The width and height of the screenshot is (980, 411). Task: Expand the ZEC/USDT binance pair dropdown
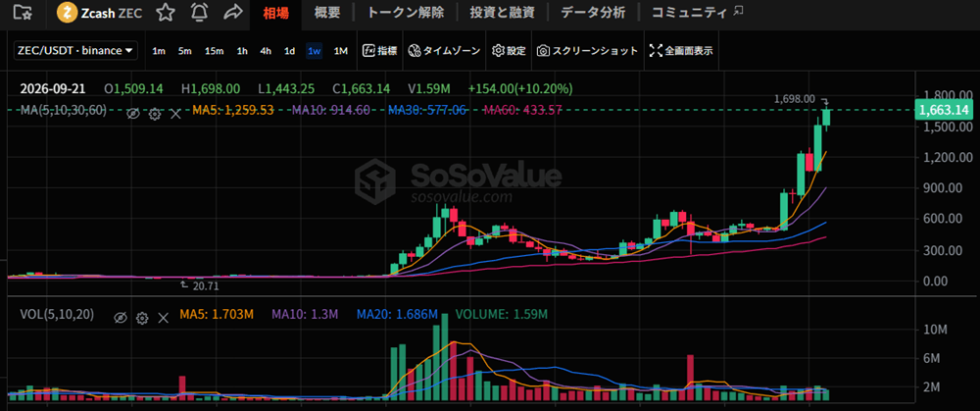point(76,51)
